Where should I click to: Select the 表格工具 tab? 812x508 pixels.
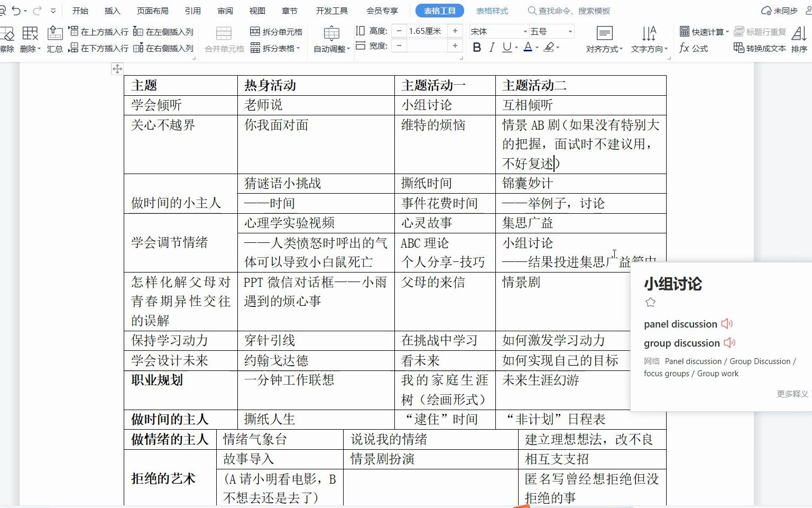click(x=440, y=11)
